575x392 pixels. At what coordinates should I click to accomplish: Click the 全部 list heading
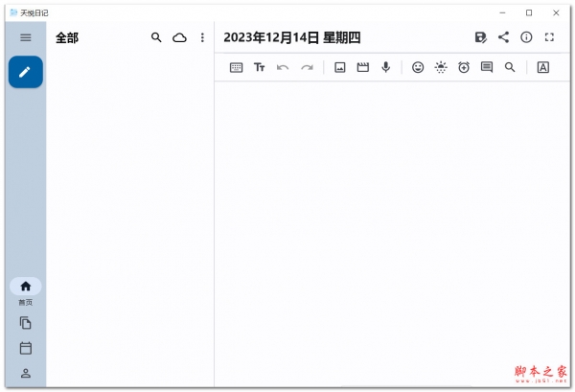67,37
